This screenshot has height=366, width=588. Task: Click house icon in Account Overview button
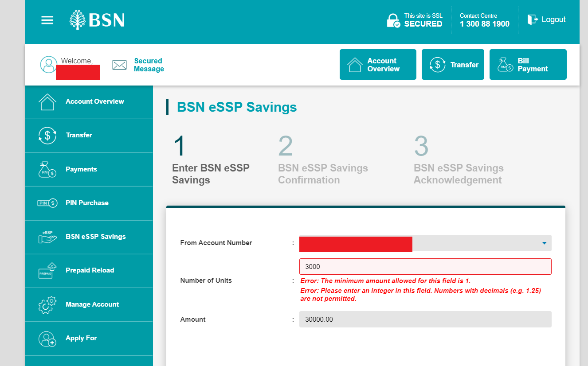point(355,65)
